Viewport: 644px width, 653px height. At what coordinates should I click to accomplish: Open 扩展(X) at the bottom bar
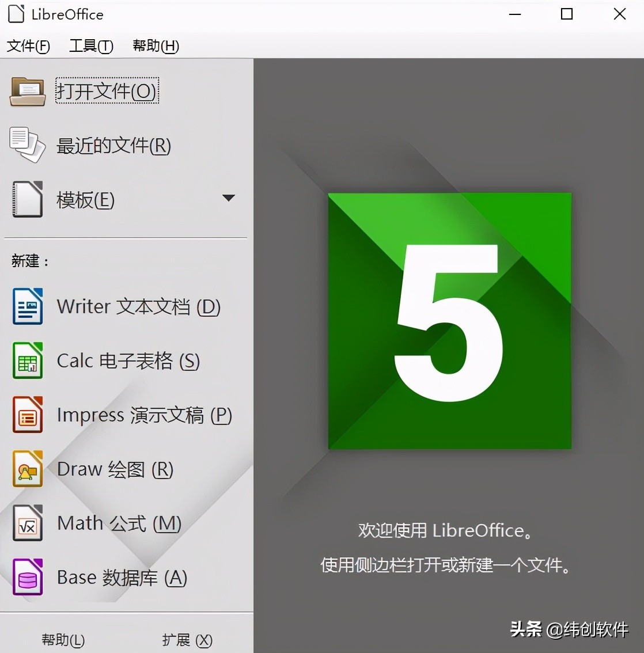point(187,639)
